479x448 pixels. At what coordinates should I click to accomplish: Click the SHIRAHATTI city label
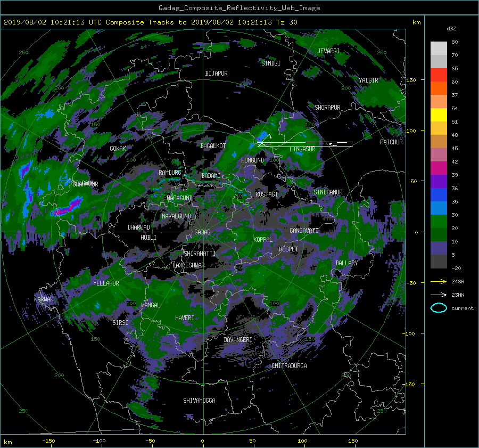click(x=200, y=253)
